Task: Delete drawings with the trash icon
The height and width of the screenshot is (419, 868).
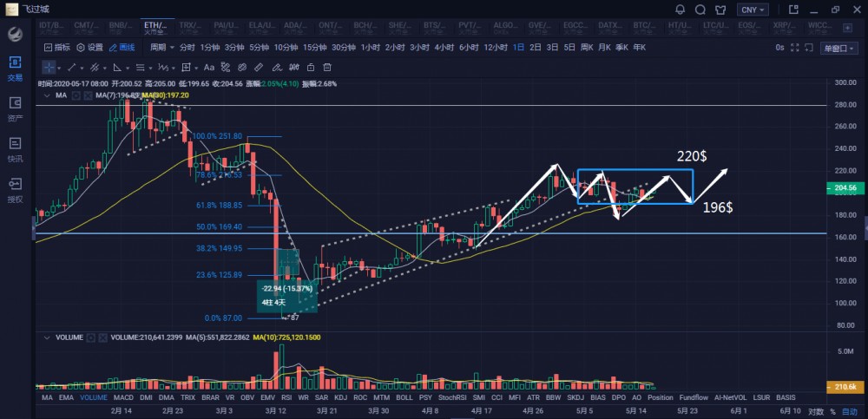Action: pyautogui.click(x=326, y=67)
